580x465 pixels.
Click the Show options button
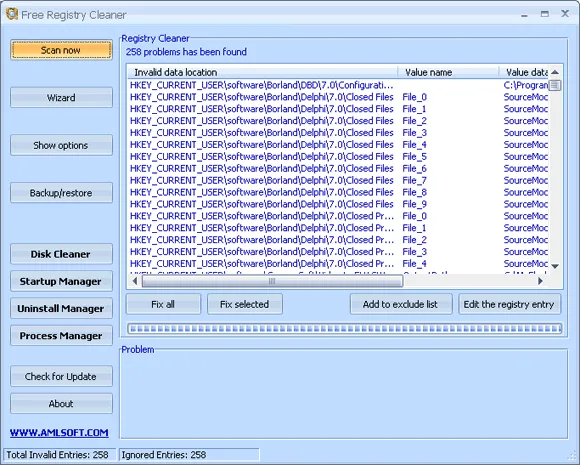pos(61,145)
